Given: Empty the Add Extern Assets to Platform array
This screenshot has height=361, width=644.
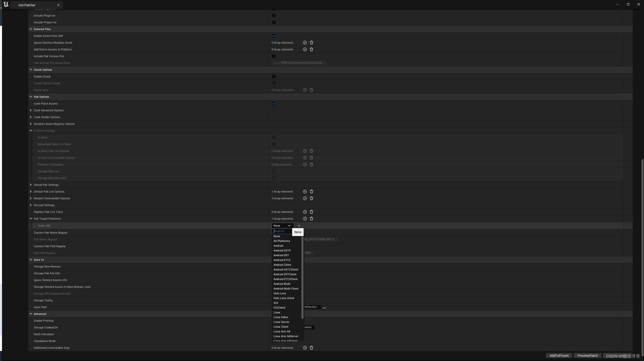Looking at the screenshot, I should click(x=311, y=49).
